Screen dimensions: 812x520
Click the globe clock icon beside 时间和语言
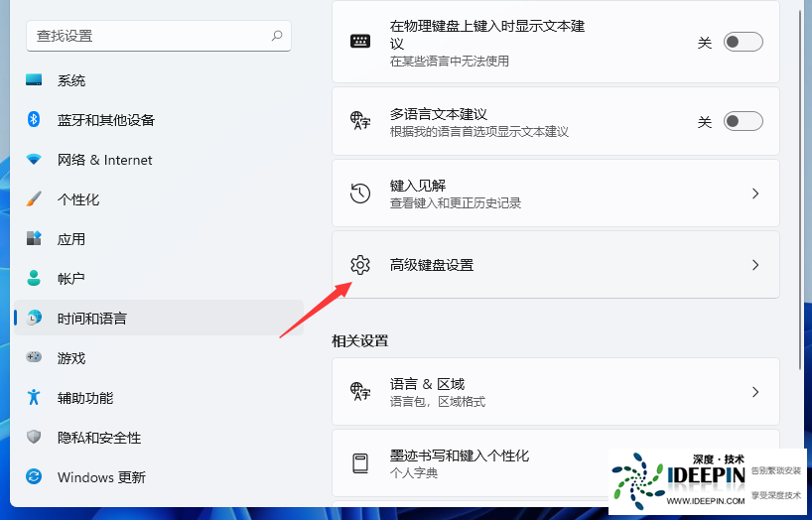pos(34,318)
